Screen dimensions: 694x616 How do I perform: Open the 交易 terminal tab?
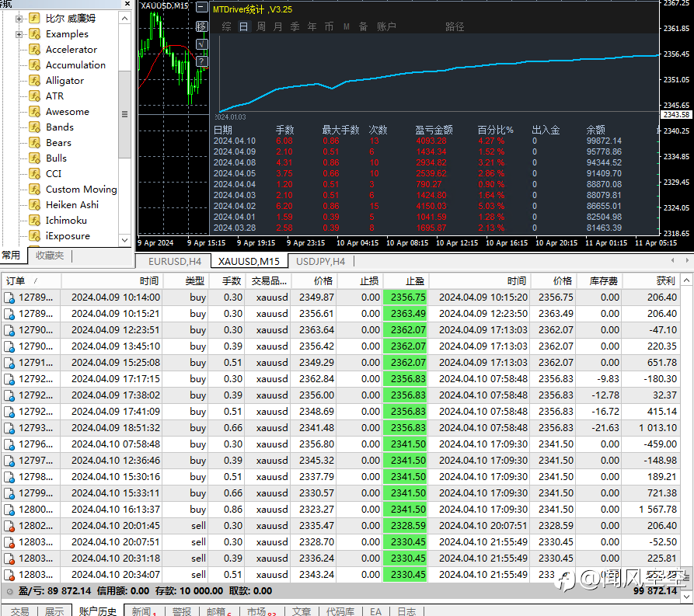coord(20,611)
